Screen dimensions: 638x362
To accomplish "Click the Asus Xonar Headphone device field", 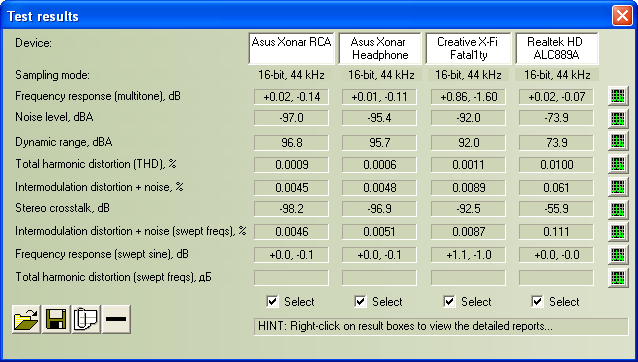I will [x=380, y=48].
